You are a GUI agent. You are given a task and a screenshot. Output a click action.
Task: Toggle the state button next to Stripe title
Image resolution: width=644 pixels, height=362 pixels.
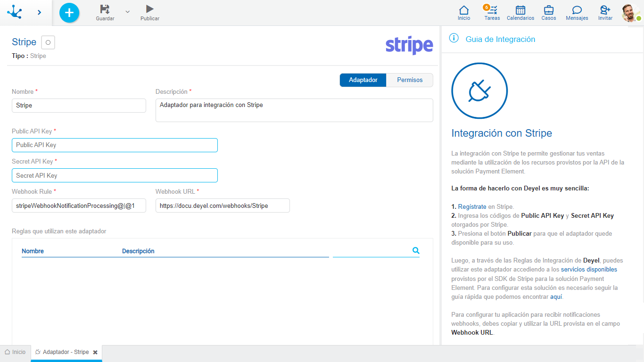click(48, 42)
